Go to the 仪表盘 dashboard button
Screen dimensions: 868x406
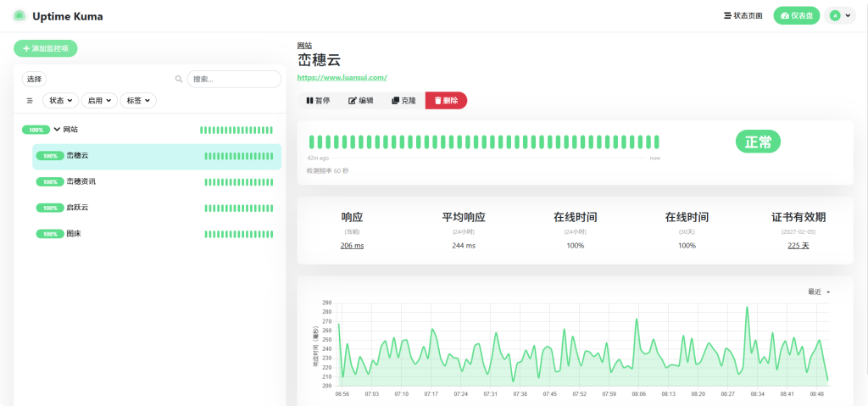(x=797, y=16)
